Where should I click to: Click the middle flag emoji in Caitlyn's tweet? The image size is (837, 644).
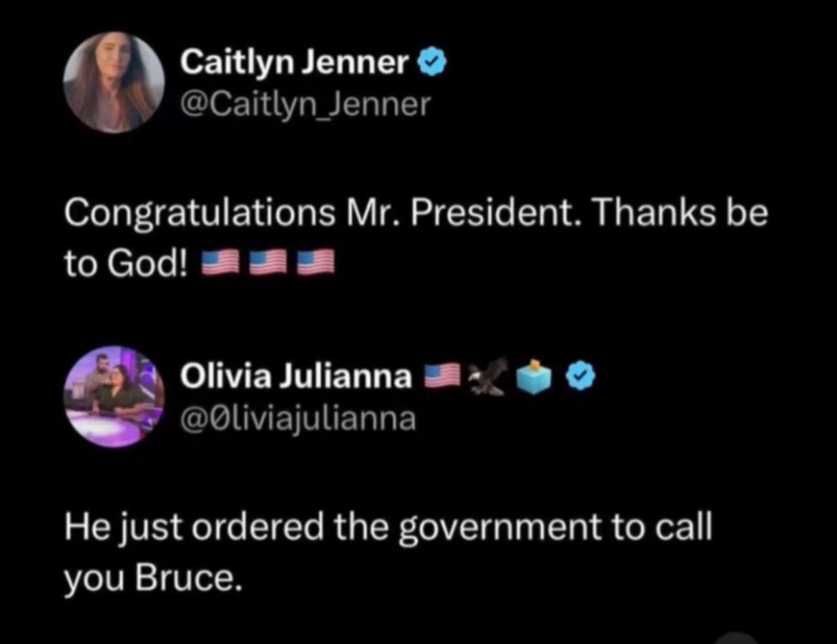point(268,264)
